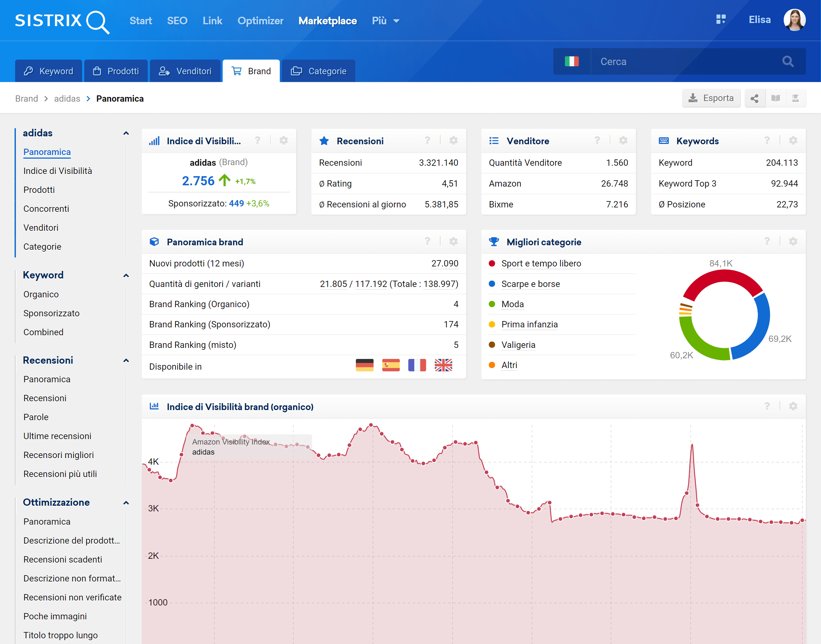Click the Spanish flag in Disponibile in
This screenshot has height=644, width=821.
click(x=391, y=365)
